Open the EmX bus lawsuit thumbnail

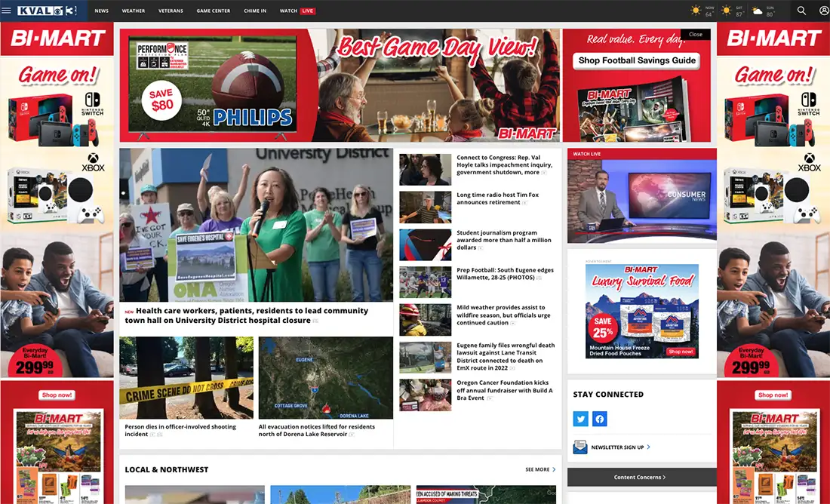coord(425,358)
